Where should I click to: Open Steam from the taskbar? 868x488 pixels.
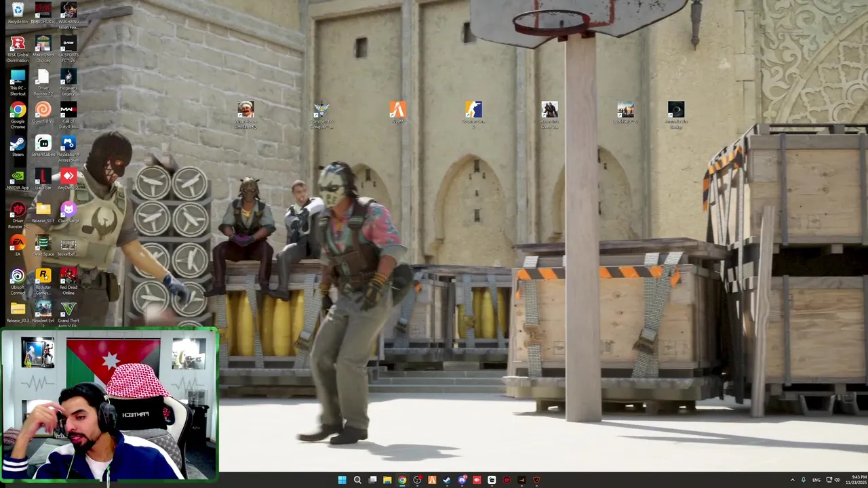447,480
